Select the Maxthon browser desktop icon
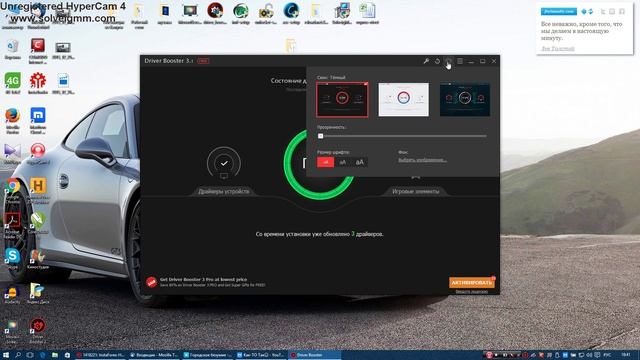This screenshot has height=360, width=640. click(x=38, y=120)
